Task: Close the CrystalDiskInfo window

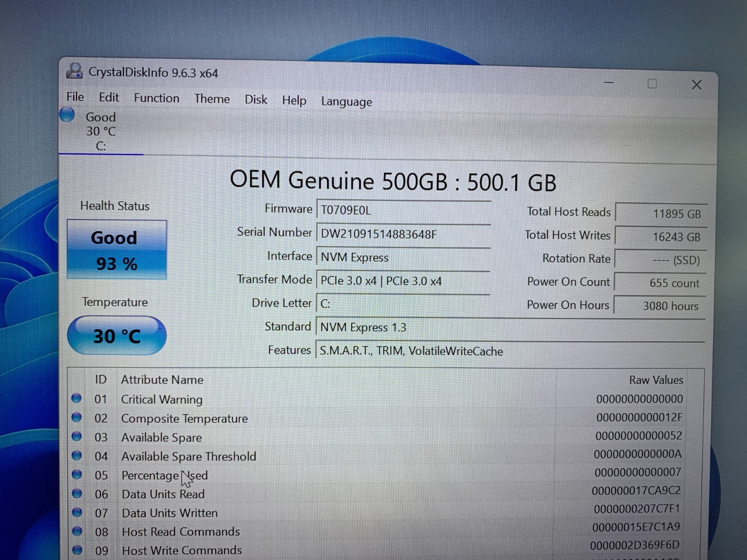Action: pyautogui.click(x=697, y=84)
